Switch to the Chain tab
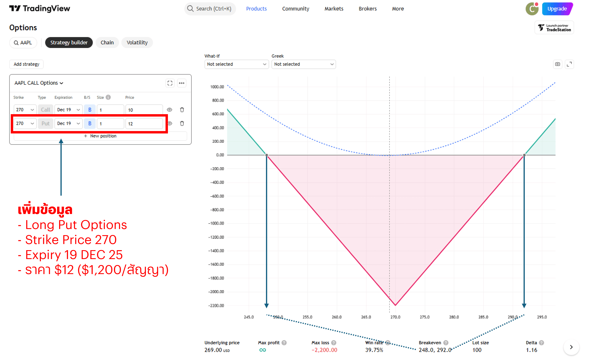This screenshot has height=364, width=589. click(x=107, y=43)
